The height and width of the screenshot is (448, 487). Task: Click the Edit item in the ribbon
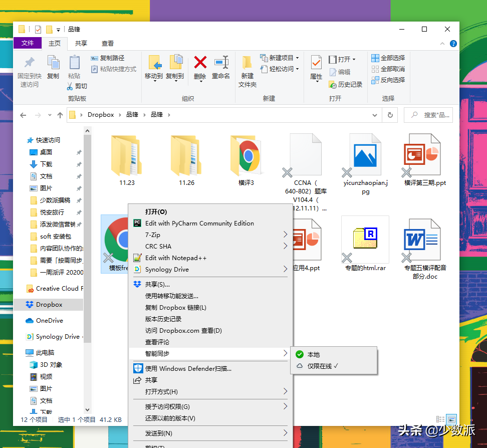(x=340, y=72)
